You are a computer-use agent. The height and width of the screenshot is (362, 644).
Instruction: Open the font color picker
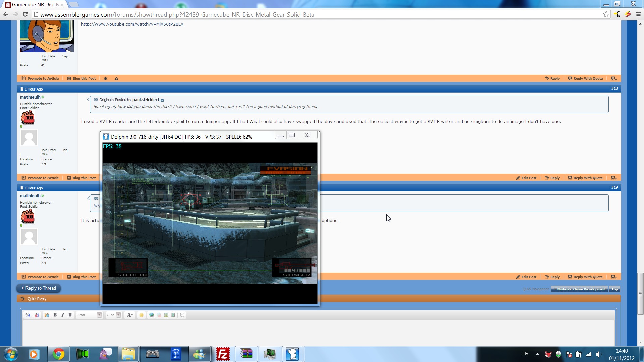pyautogui.click(x=129, y=315)
